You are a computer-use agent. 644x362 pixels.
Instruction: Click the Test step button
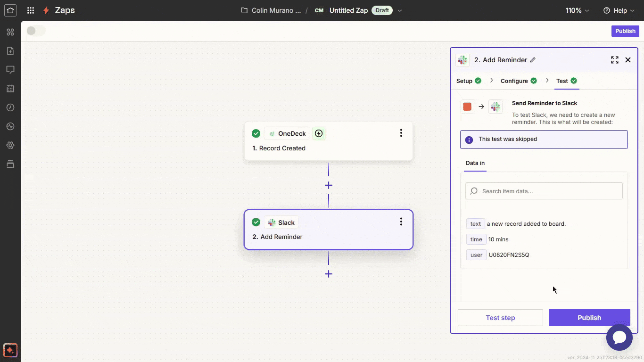pyautogui.click(x=500, y=318)
